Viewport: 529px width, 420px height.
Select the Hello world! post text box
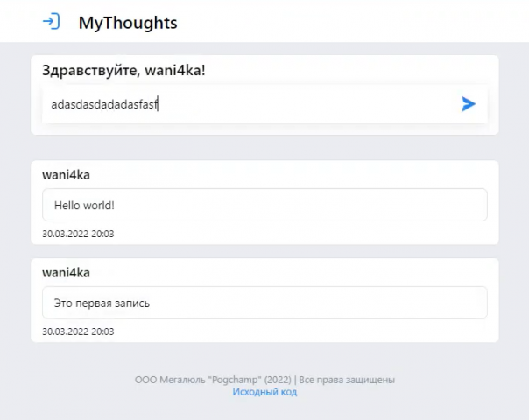pos(264,205)
